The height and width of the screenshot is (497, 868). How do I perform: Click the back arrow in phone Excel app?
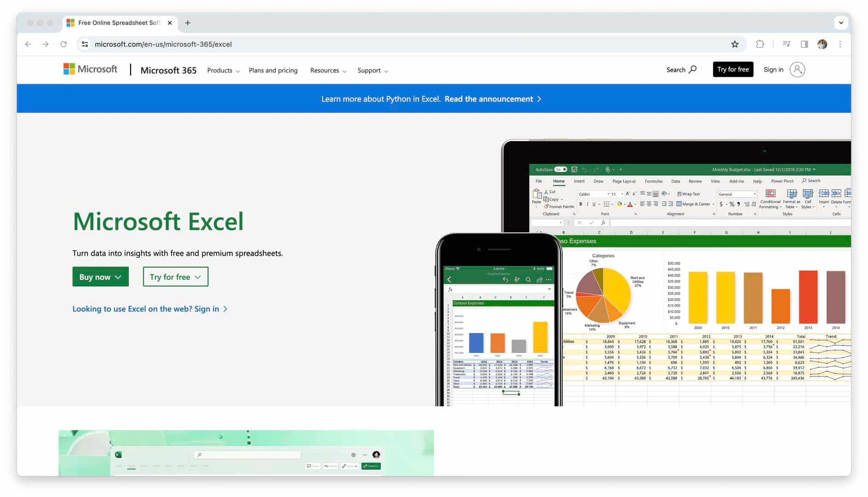(449, 280)
